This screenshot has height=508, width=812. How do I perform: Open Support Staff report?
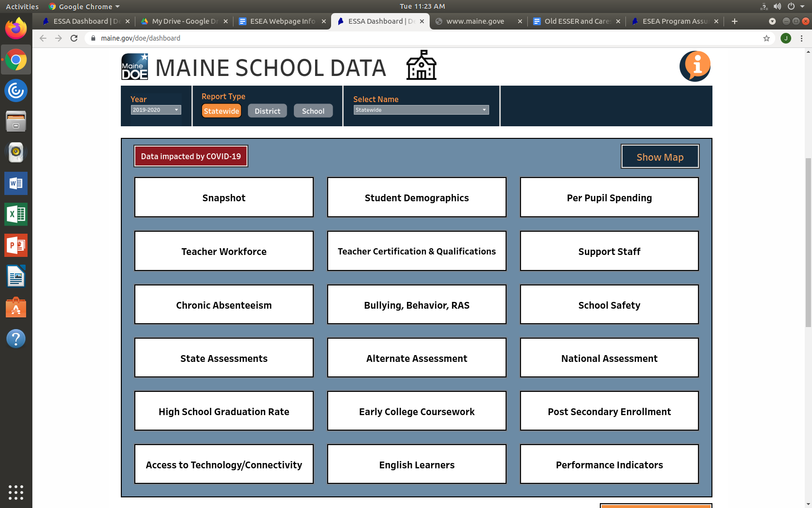(609, 251)
